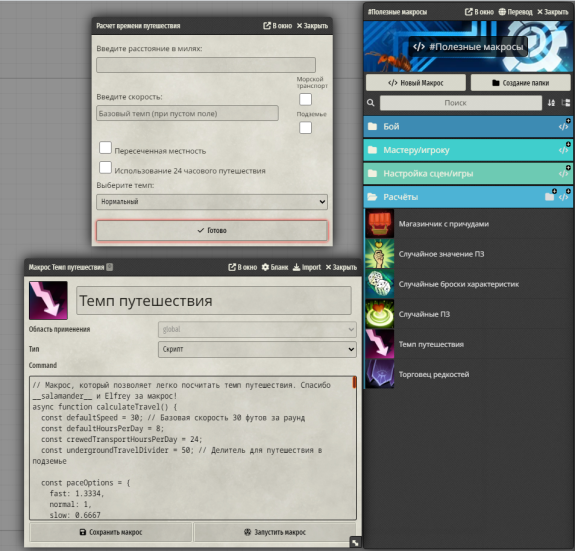Click the sort icon next to the search field
The height and width of the screenshot is (551, 575).
point(551,103)
